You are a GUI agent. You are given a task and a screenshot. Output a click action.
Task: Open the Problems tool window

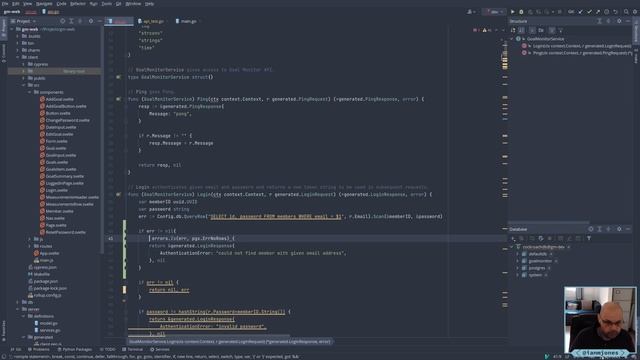(x=39, y=349)
